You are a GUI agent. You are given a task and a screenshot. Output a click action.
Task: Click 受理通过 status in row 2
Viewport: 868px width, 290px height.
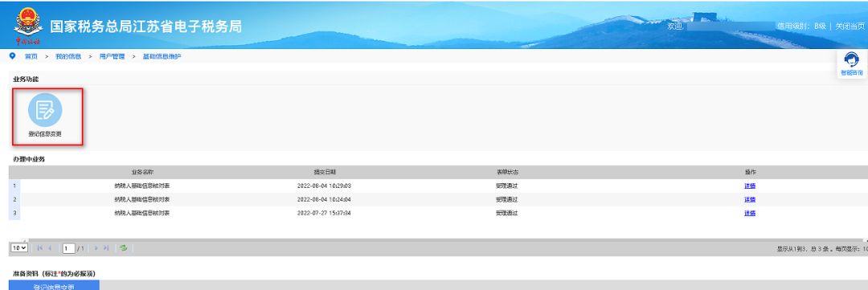[507, 199]
